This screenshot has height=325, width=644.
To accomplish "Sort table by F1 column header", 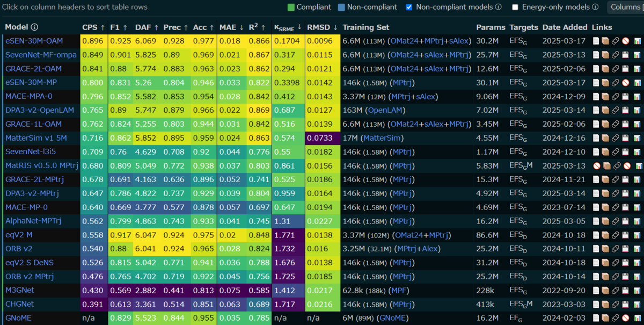I will point(119,27).
